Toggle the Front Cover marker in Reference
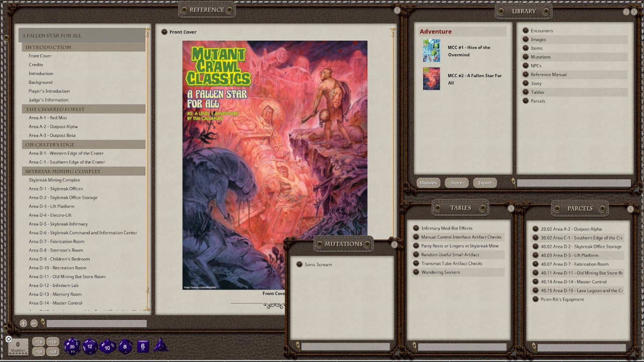 pyautogui.click(x=165, y=32)
